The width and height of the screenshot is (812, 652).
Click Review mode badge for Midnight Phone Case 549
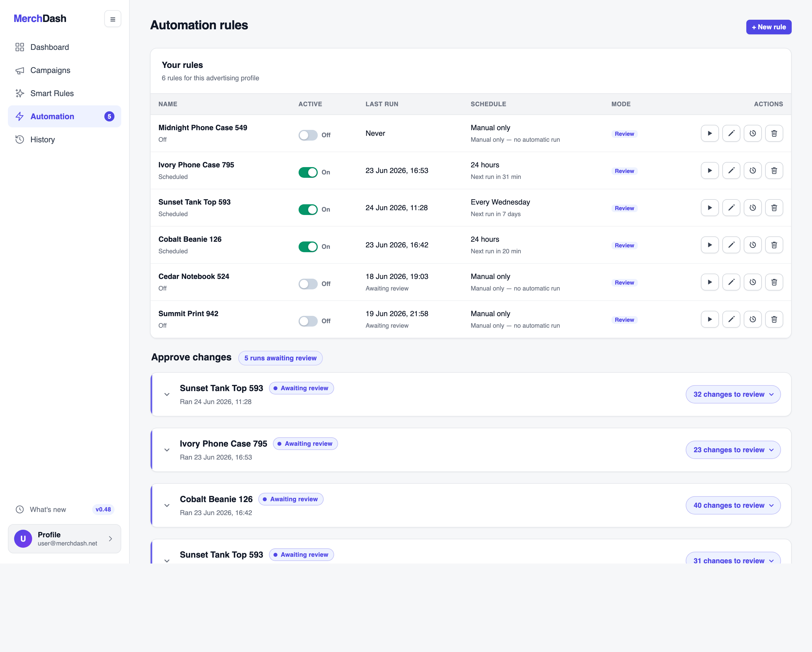pyautogui.click(x=624, y=134)
